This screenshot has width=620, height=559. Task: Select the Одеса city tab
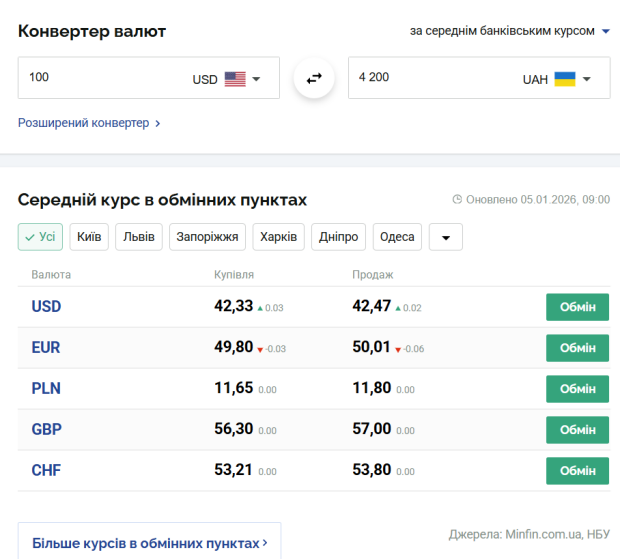coord(397,237)
